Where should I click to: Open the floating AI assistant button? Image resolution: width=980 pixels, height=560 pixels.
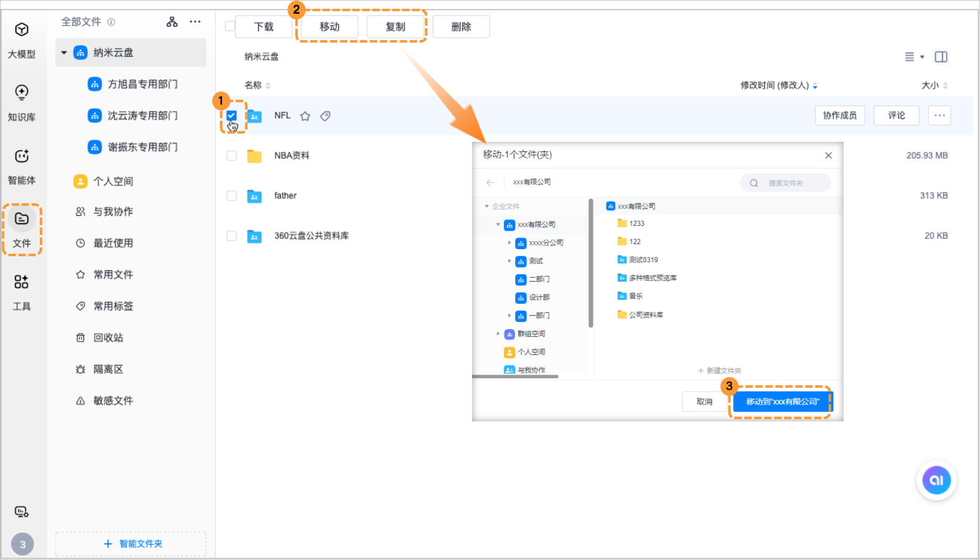point(936,480)
